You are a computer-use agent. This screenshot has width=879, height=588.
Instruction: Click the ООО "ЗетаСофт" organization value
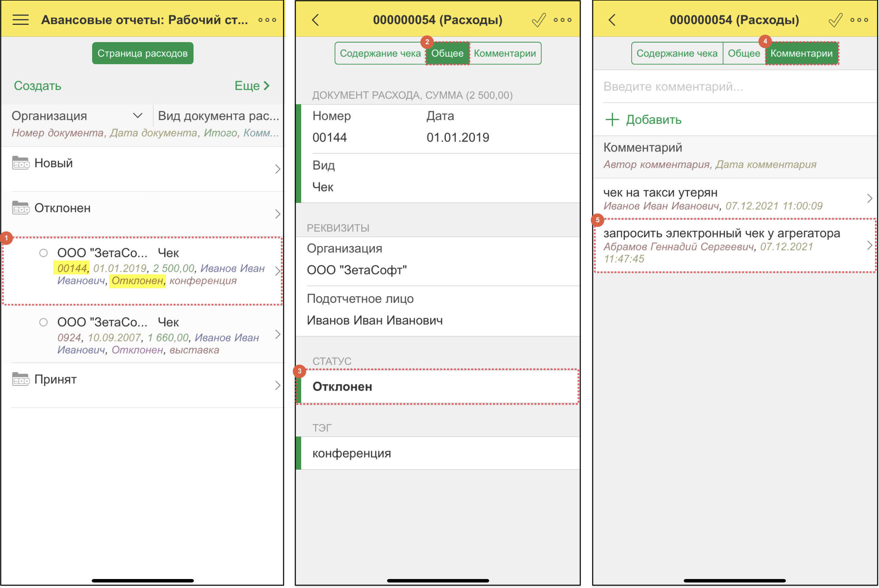pos(357,269)
